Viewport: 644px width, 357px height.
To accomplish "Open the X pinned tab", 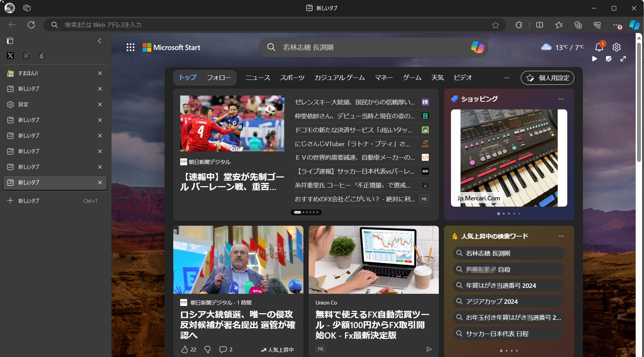I will tap(10, 56).
